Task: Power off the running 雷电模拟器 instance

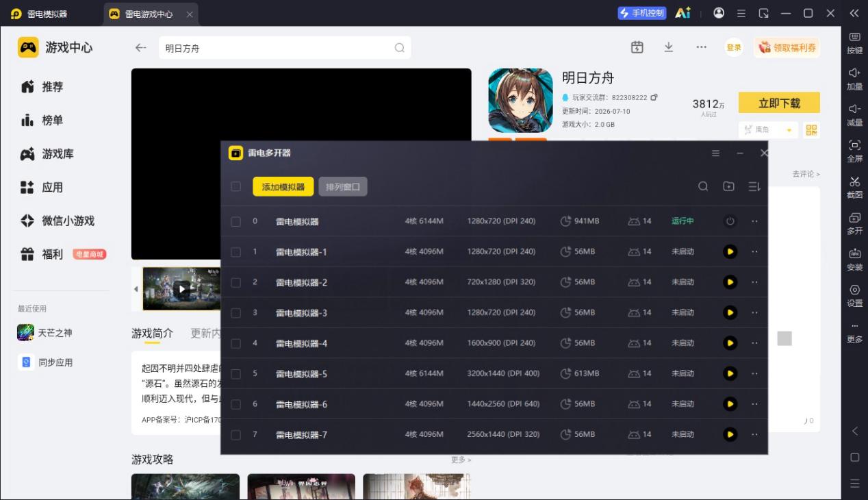Action: point(730,221)
